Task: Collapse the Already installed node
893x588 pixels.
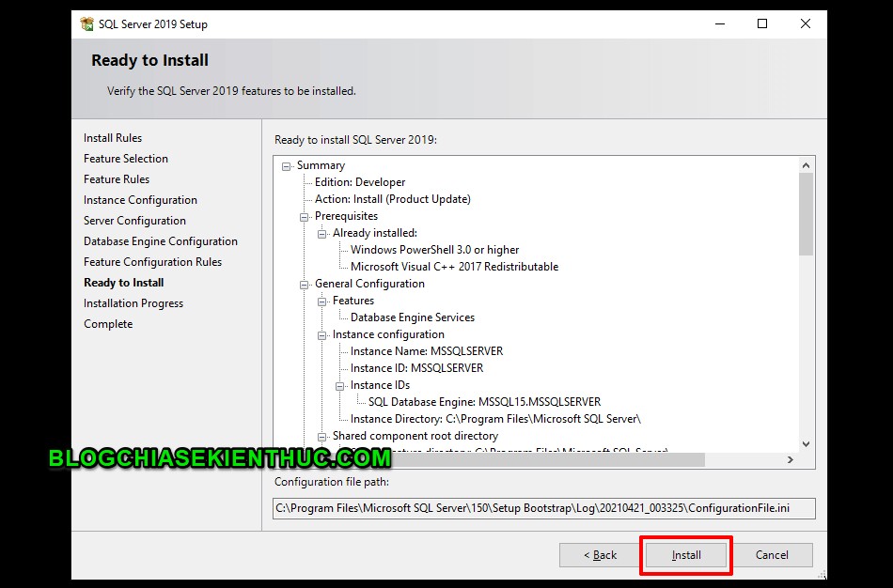Action: [321, 232]
